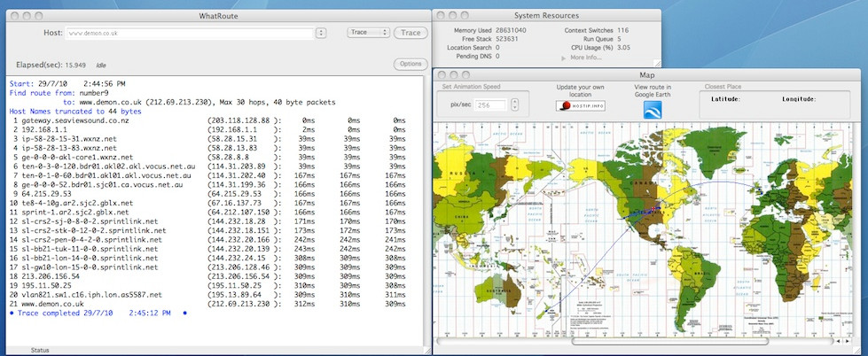Close the System Resources window

pos(441,15)
